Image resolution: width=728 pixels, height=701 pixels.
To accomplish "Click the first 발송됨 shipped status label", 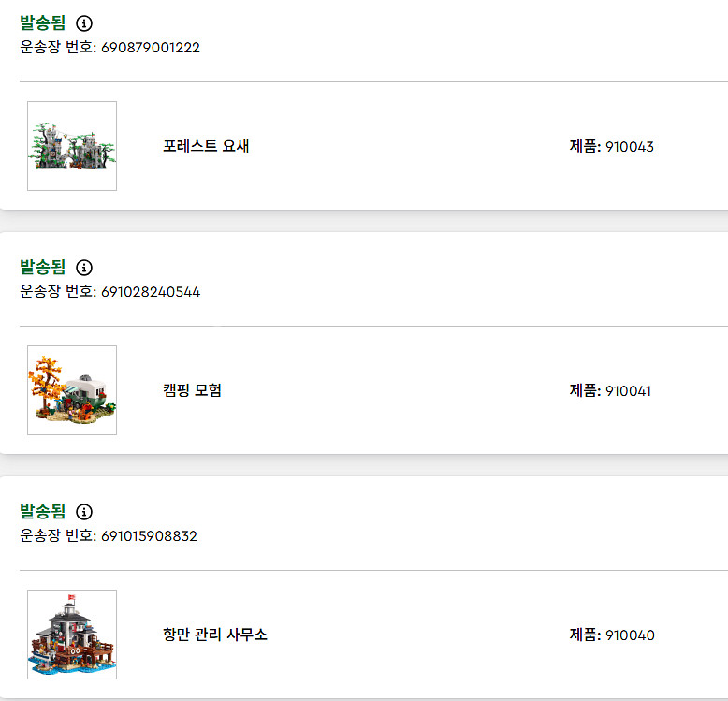I will 43,23.
